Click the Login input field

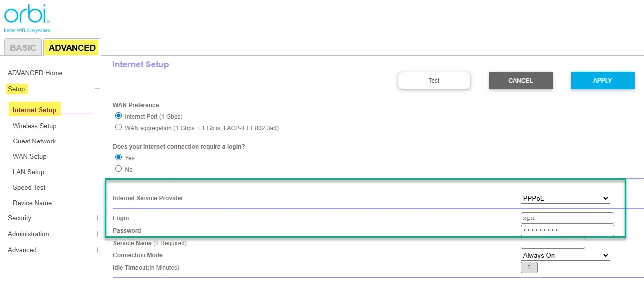(x=567, y=218)
